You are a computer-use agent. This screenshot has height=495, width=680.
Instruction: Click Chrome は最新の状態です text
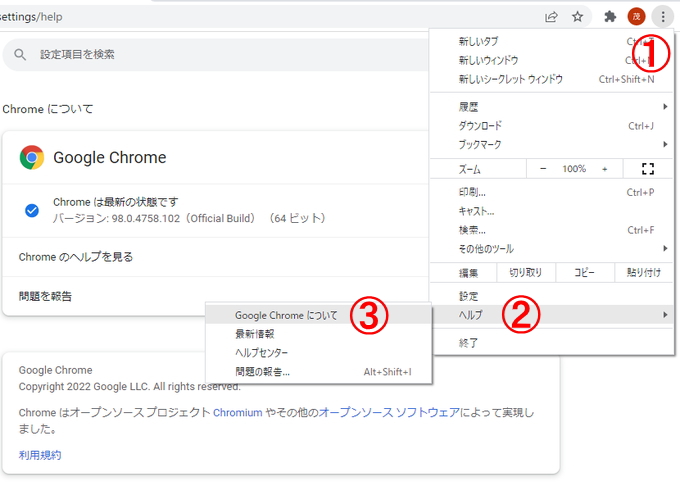point(115,202)
